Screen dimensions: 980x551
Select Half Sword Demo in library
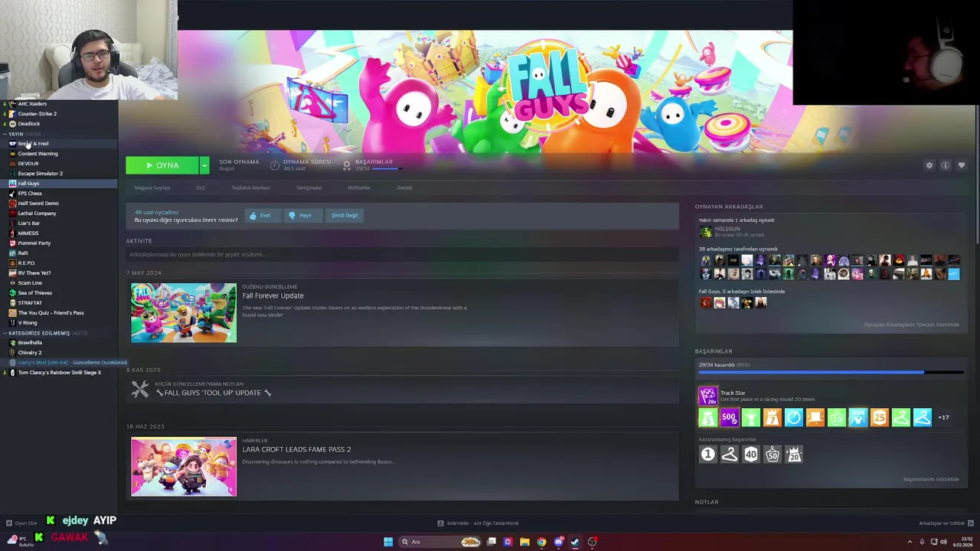38,203
